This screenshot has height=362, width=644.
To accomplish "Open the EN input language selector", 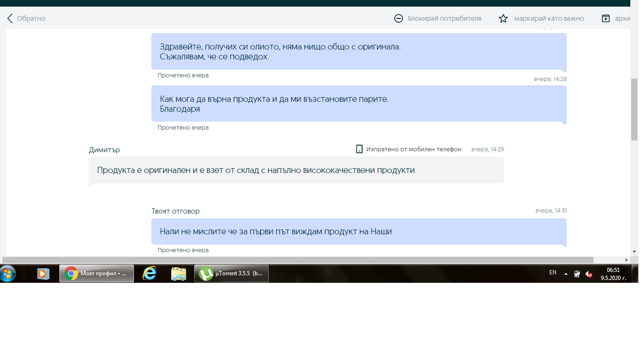I will tap(553, 272).
